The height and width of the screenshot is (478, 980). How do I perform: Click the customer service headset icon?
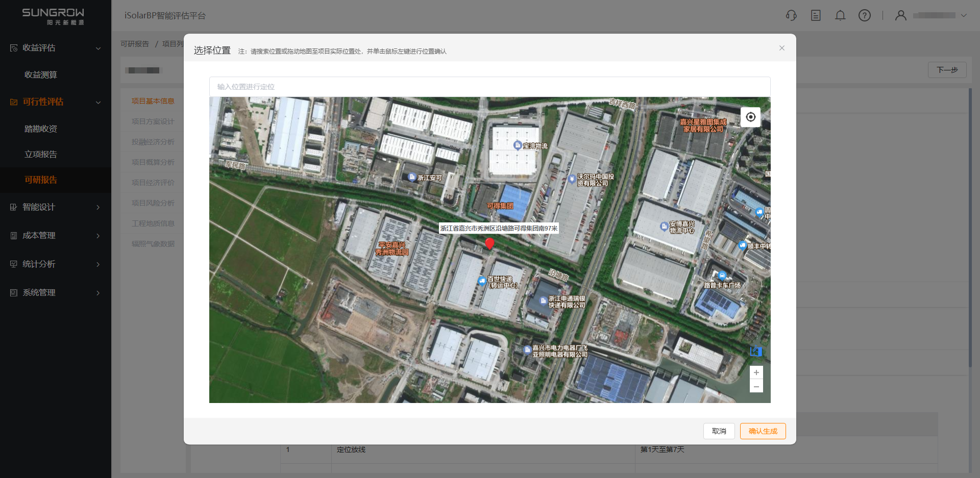click(x=791, y=15)
